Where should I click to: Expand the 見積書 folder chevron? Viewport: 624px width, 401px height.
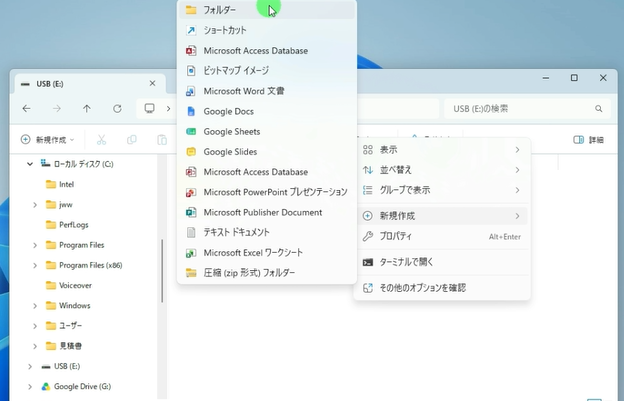[35, 346]
